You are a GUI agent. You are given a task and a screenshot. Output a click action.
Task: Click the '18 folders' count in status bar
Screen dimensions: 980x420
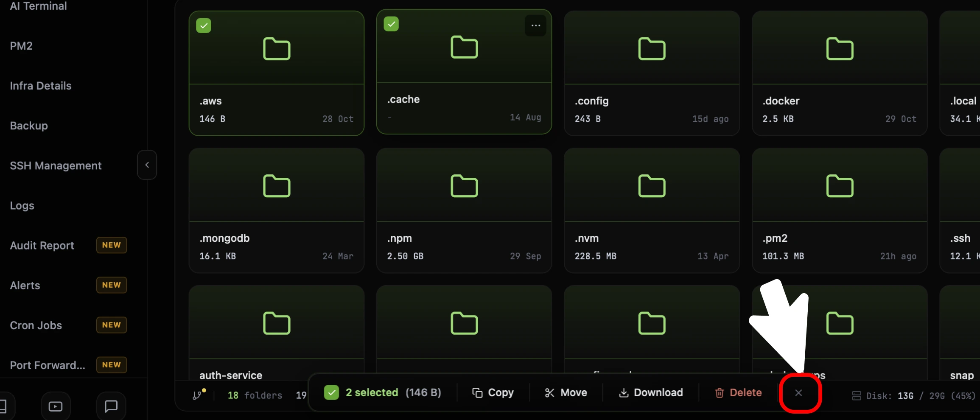point(255,395)
